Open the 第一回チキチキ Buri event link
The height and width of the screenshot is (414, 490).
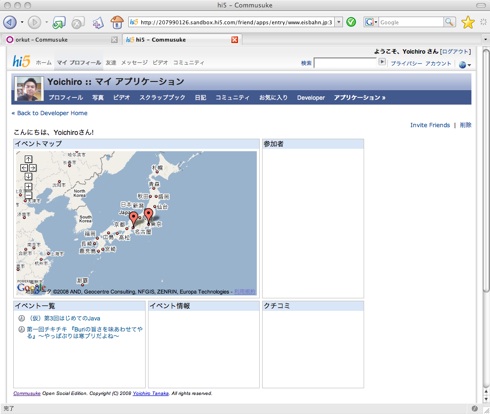tap(85, 333)
